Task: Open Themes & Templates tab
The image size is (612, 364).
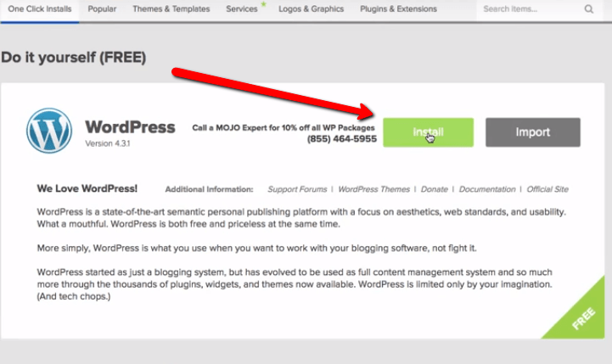Action: coord(171,9)
